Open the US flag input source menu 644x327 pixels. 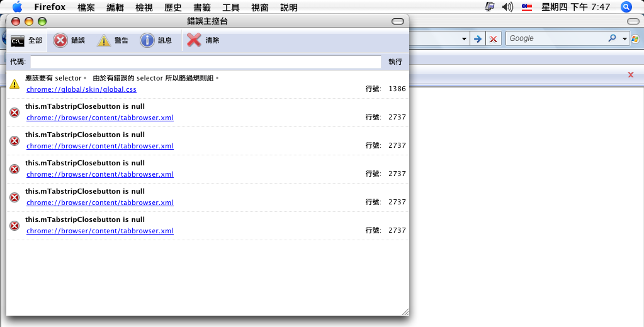coord(527,7)
